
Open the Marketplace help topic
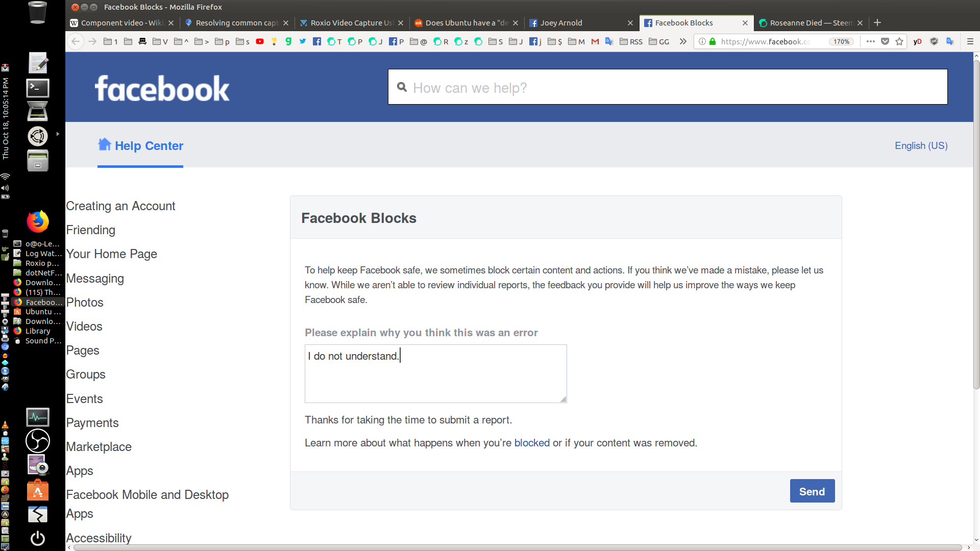click(x=99, y=447)
